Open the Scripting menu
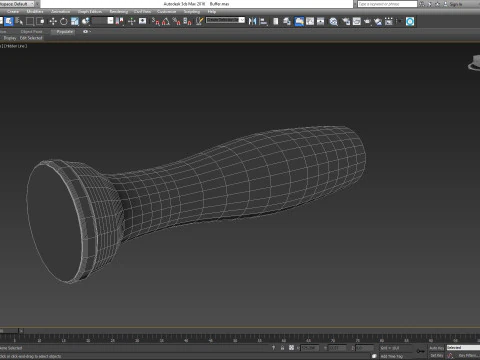480x360 pixels. click(192, 11)
